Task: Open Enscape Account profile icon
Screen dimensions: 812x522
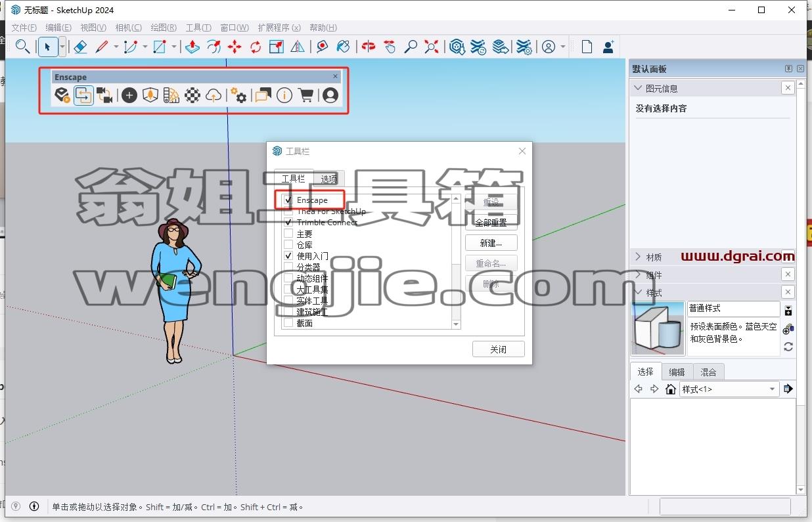Action: pyautogui.click(x=330, y=96)
